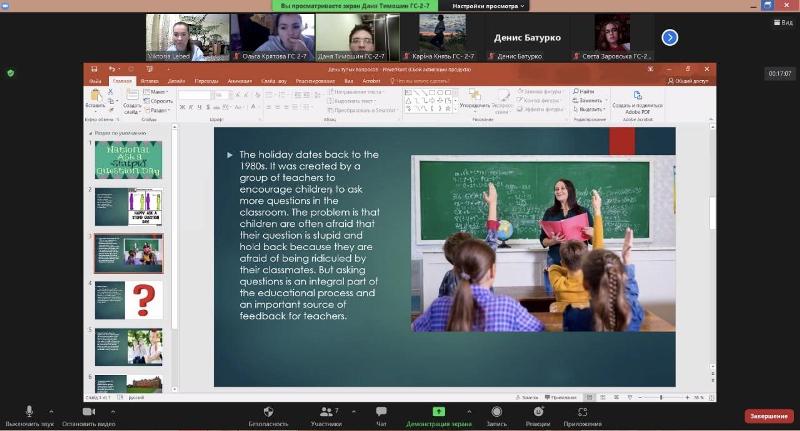Select slide 4 thumbnail with red question mark
800x431 pixels.
click(129, 300)
